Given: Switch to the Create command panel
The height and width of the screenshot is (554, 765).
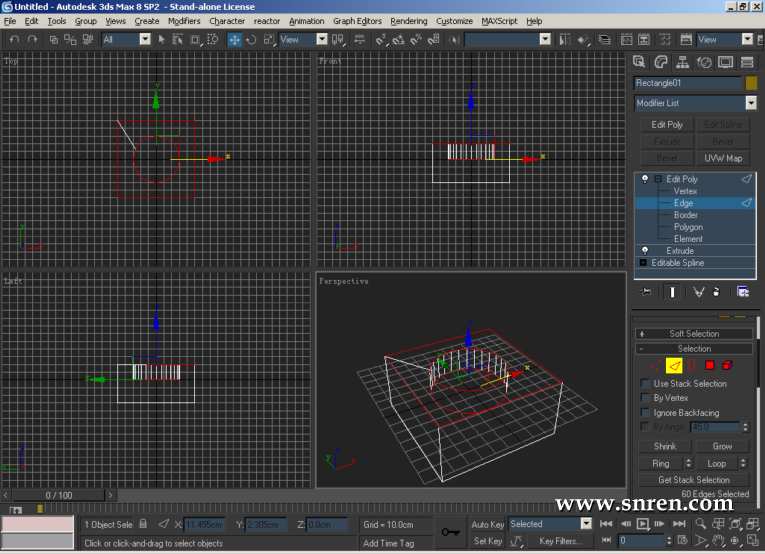Looking at the screenshot, I should coord(639,62).
